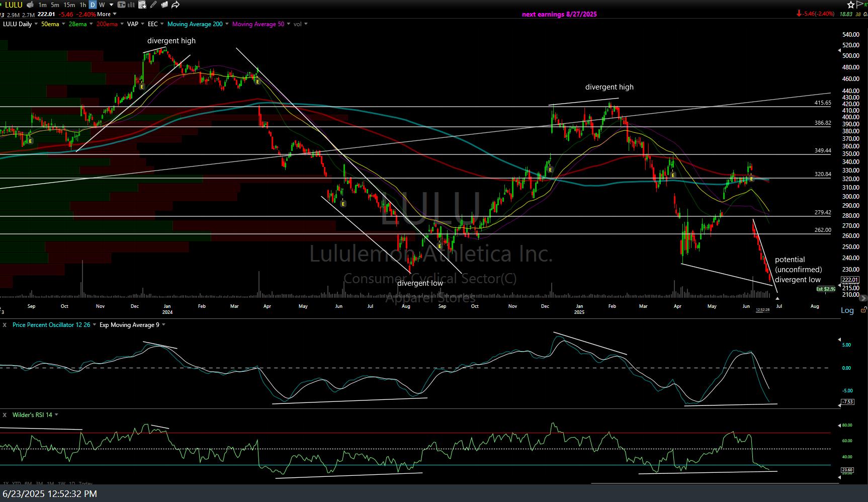Image resolution: width=868 pixels, height=502 pixels.
Task: Toggle Log scale on price axis
Action: pyautogui.click(x=847, y=310)
